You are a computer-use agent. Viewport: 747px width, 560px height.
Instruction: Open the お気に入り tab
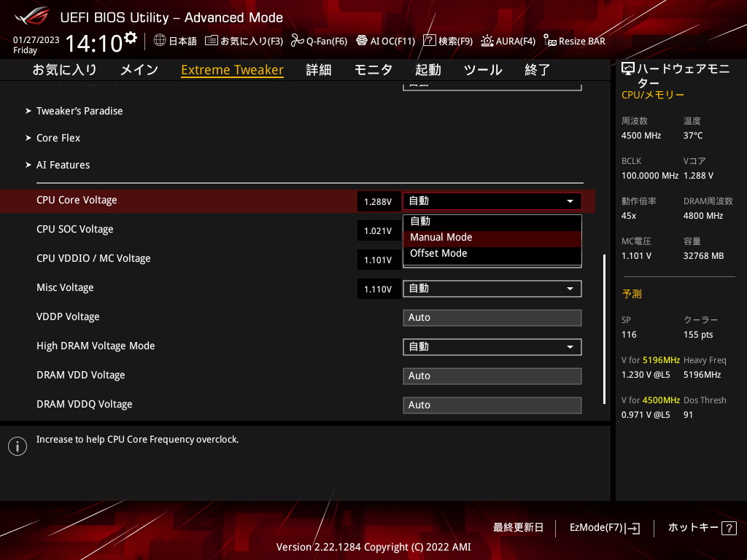(x=64, y=70)
